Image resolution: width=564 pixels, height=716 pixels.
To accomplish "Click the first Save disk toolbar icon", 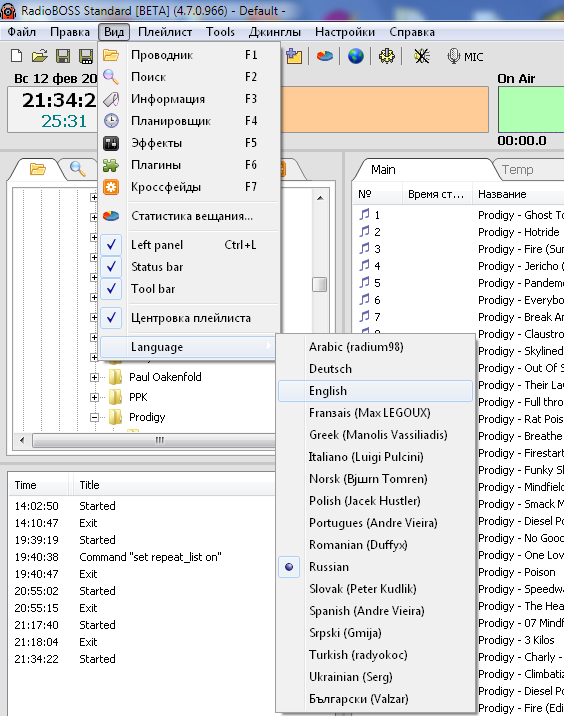I will coord(63,56).
